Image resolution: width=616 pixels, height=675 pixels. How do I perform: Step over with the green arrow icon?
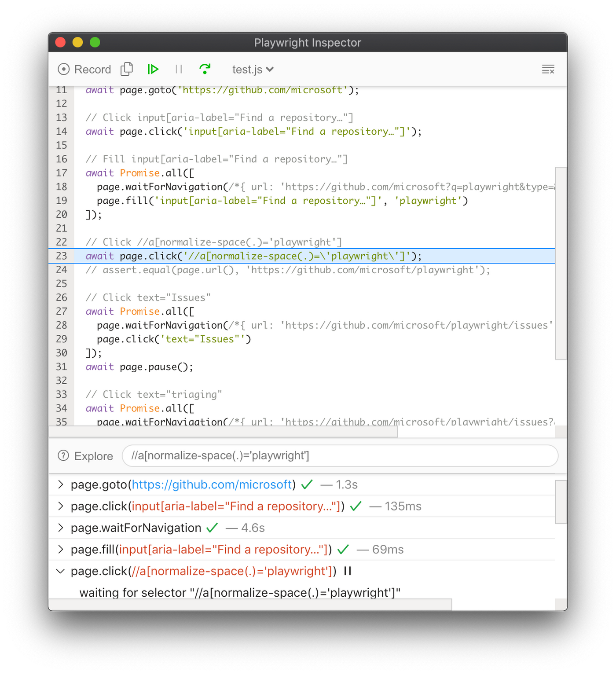click(x=205, y=69)
